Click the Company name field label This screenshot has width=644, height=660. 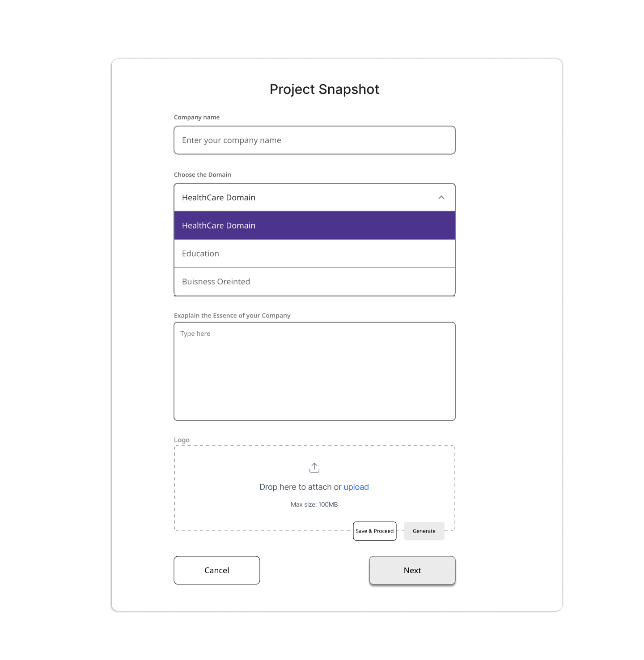(x=197, y=118)
